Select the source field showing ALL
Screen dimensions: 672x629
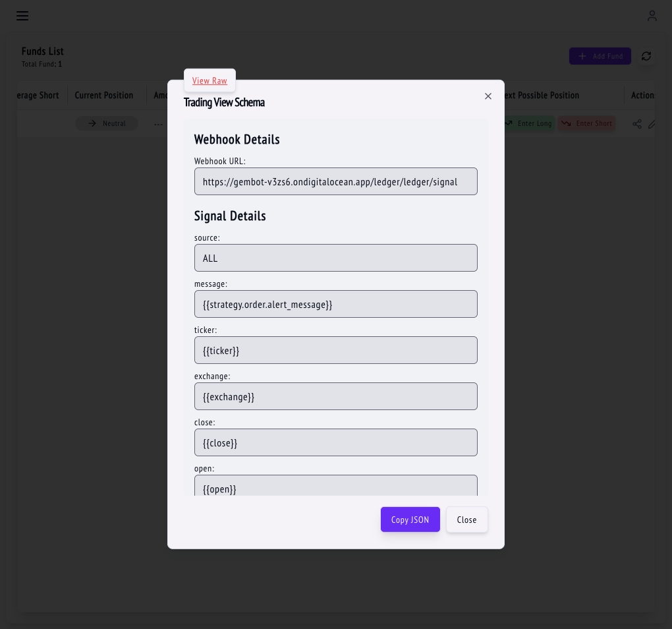click(336, 258)
